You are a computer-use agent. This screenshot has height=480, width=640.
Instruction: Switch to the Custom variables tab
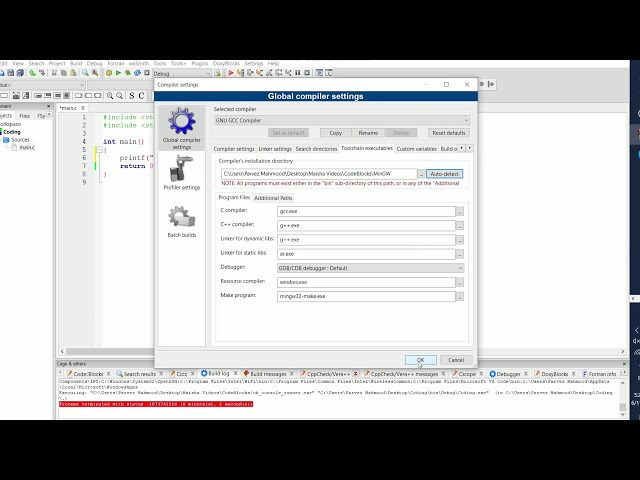click(416, 149)
